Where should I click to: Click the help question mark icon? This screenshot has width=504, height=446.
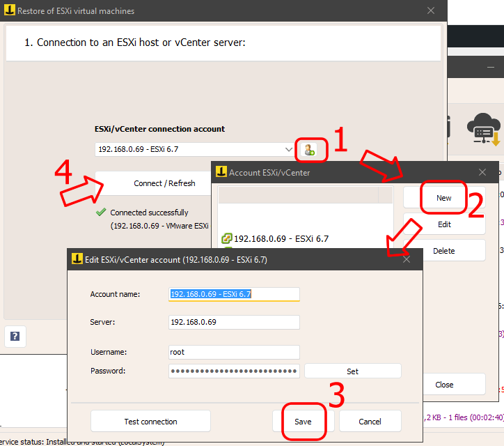click(x=15, y=337)
